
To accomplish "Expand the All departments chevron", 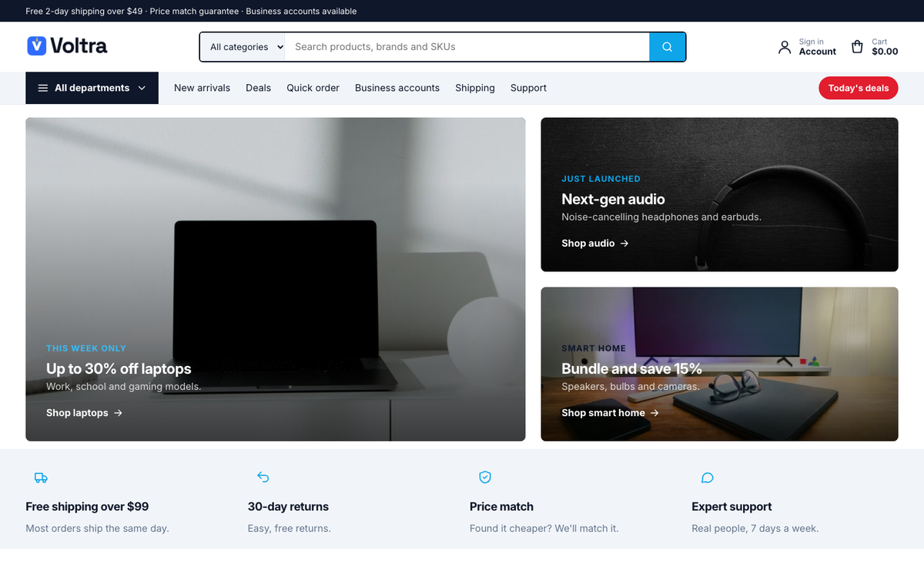I will pyautogui.click(x=142, y=88).
